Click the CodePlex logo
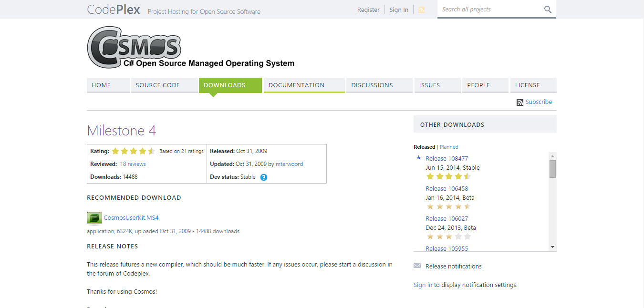This screenshot has width=644, height=308. coord(113,9)
